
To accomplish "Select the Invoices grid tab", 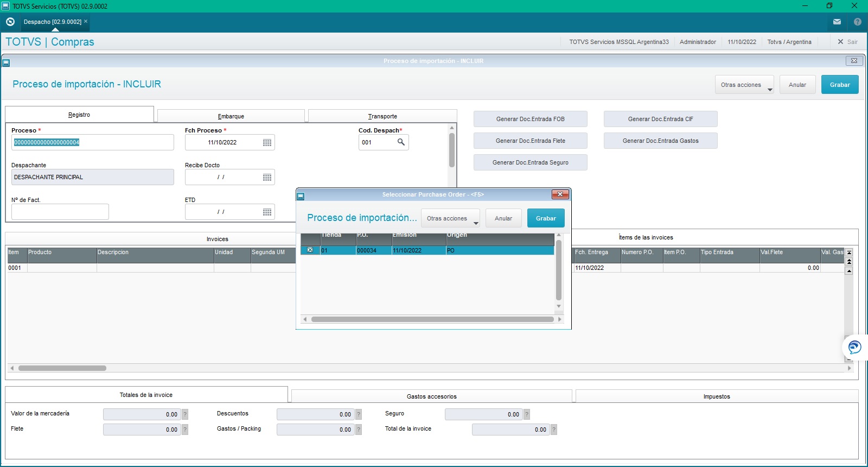I will 217,239.
